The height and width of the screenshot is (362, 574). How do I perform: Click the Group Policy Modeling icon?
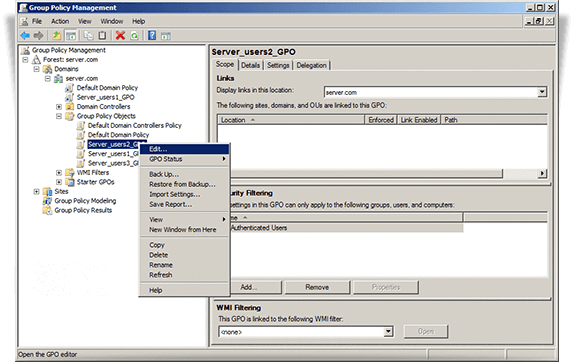coord(48,201)
